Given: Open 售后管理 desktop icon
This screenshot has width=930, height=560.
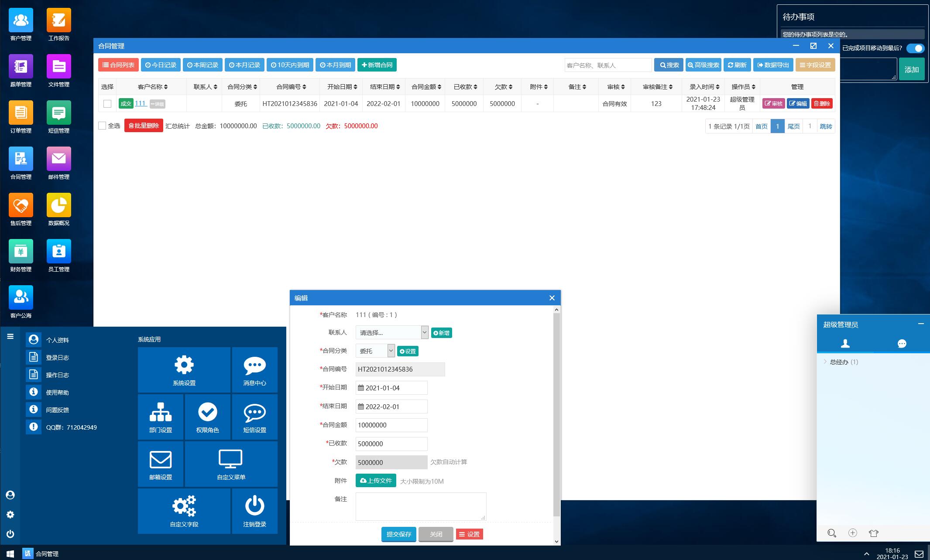Looking at the screenshot, I should coord(21,209).
